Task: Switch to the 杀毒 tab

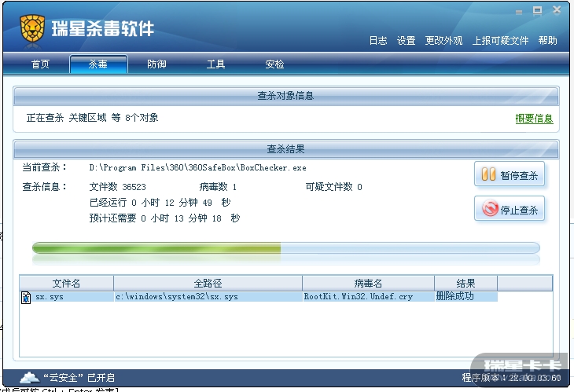Action: pos(98,64)
